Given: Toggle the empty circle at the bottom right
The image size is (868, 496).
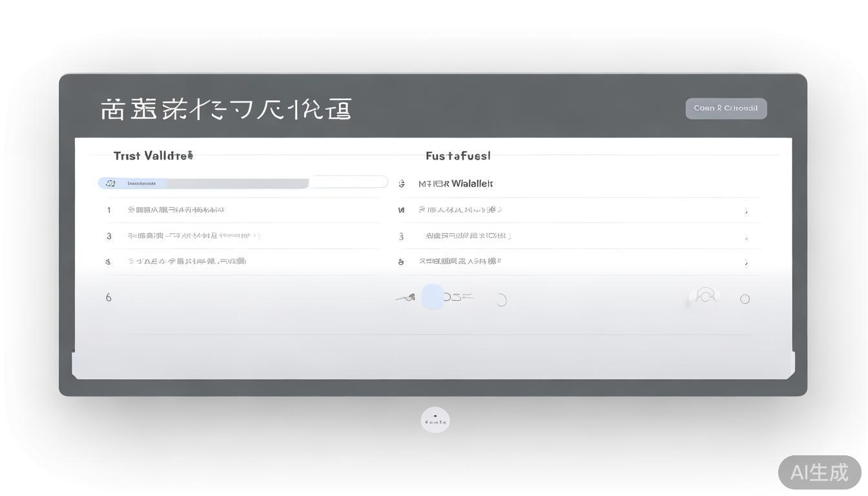Looking at the screenshot, I should (x=745, y=298).
